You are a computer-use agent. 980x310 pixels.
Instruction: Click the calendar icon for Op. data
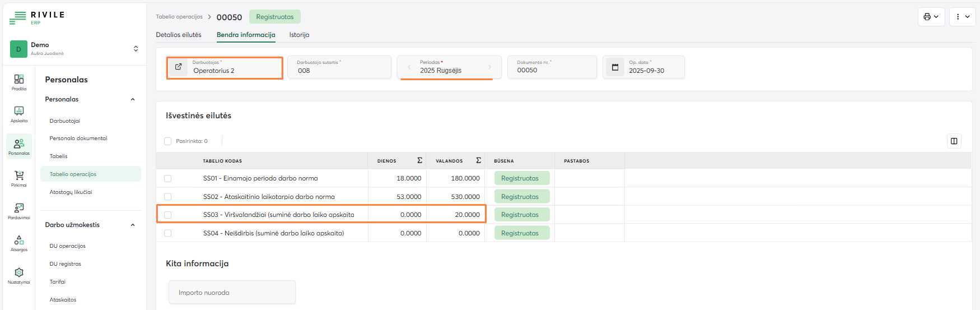[615, 67]
